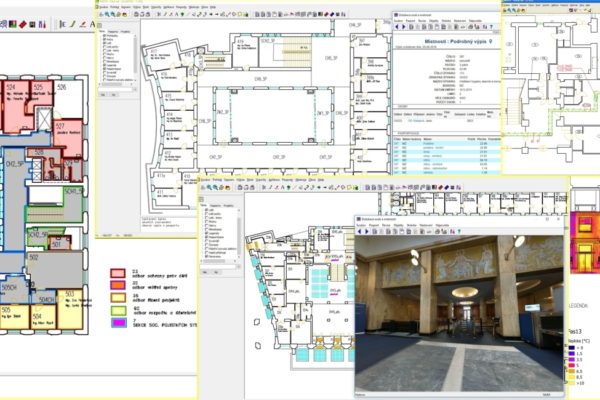Go forward with blue right arrow in room detail window

403,27
